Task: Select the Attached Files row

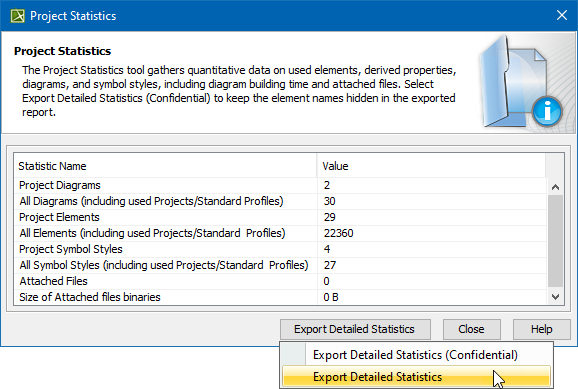Action: pyautogui.click(x=280, y=281)
